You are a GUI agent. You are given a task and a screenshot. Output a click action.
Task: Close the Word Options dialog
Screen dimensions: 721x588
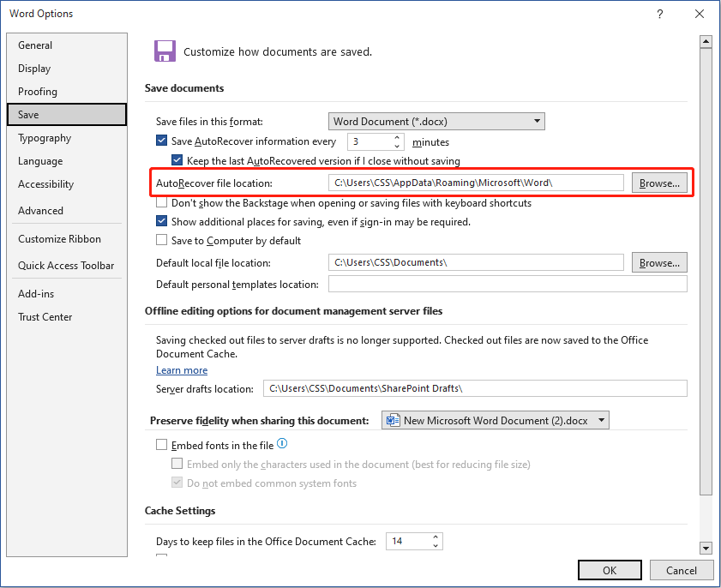(x=700, y=14)
